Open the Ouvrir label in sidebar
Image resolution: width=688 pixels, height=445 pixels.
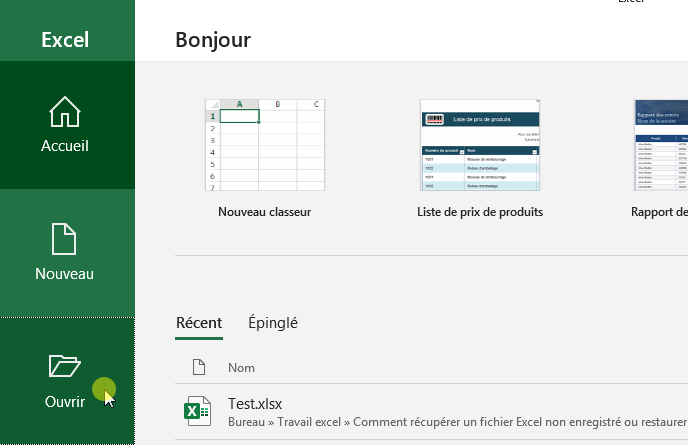click(65, 402)
